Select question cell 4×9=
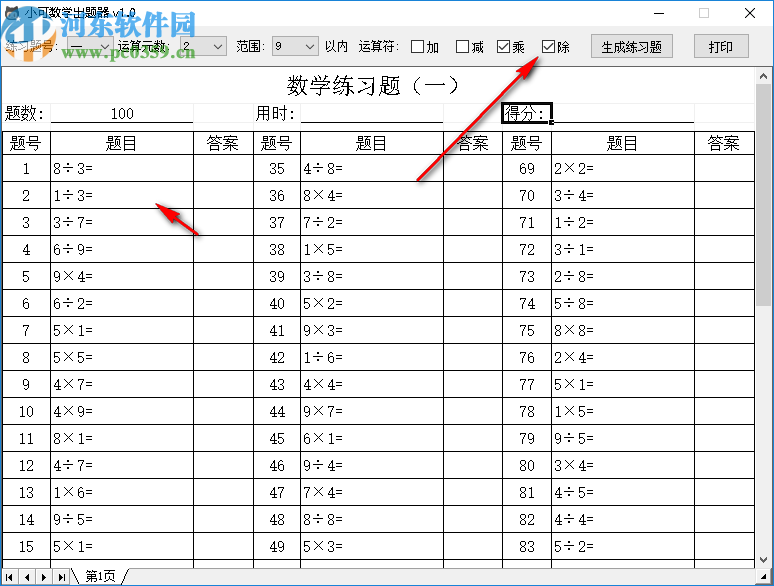Viewport: 774px width, 586px height. (x=122, y=411)
